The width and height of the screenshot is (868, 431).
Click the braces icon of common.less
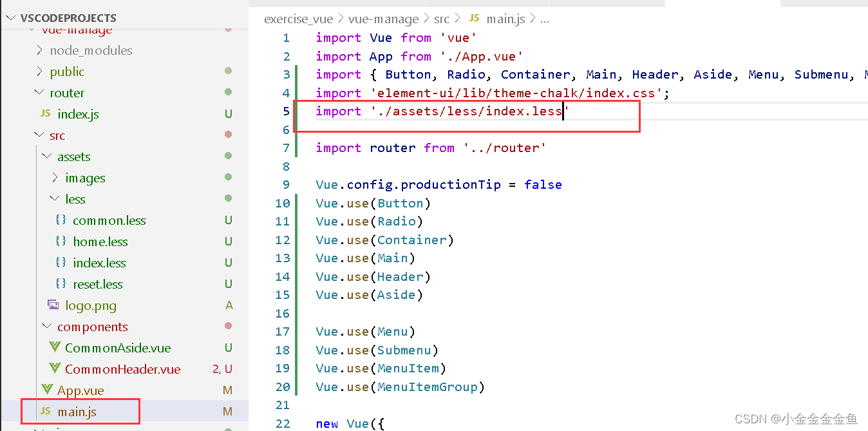61,220
